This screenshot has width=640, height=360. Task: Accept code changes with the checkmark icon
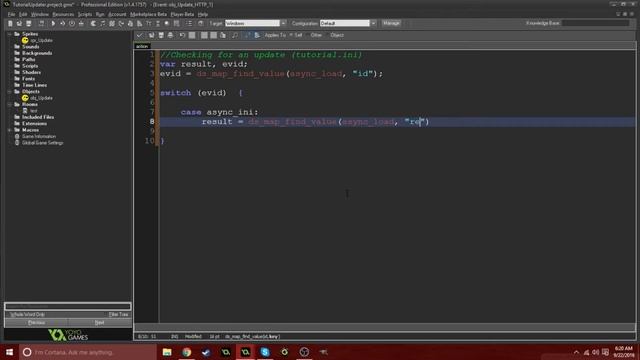pos(140,35)
